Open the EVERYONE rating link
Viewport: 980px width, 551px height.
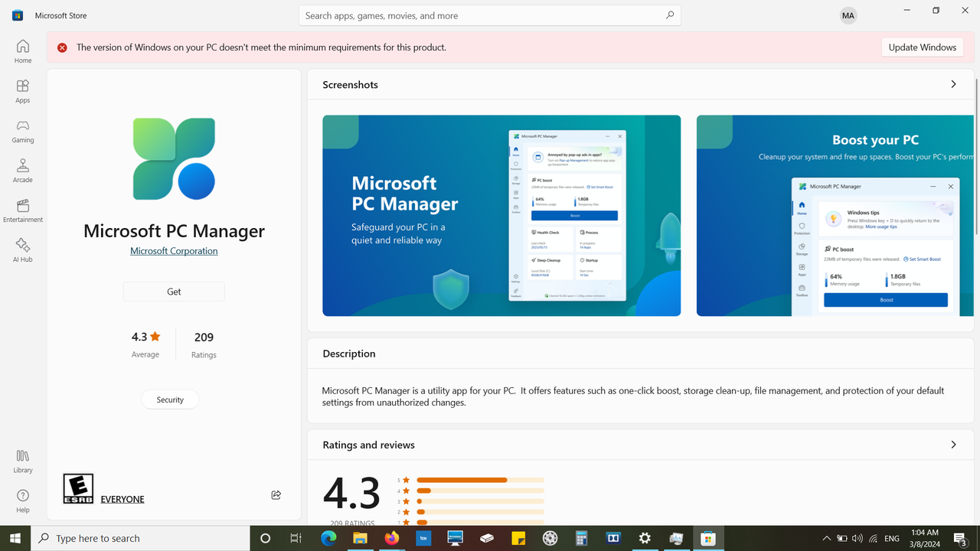(122, 499)
